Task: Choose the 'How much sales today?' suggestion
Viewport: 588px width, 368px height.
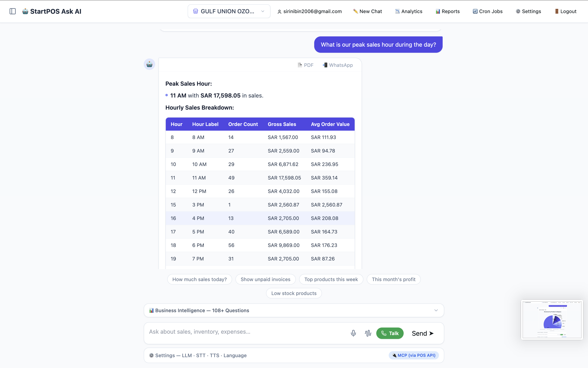Action: pos(199,279)
